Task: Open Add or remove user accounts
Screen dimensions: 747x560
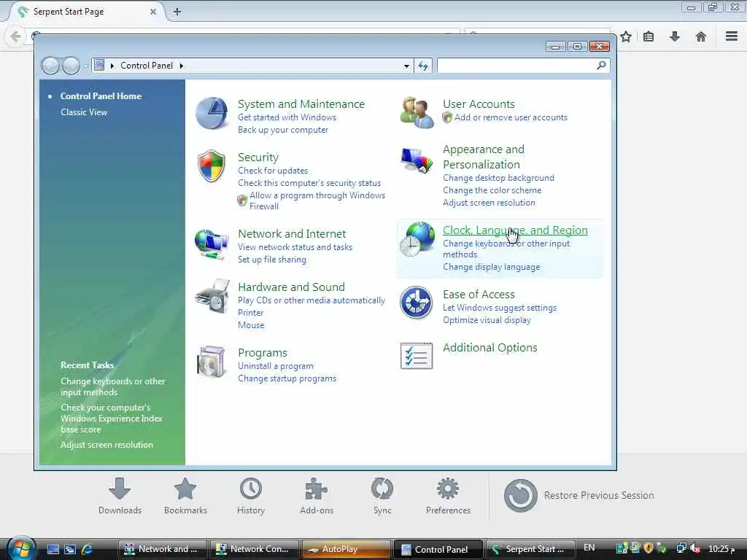Action: [x=511, y=117]
